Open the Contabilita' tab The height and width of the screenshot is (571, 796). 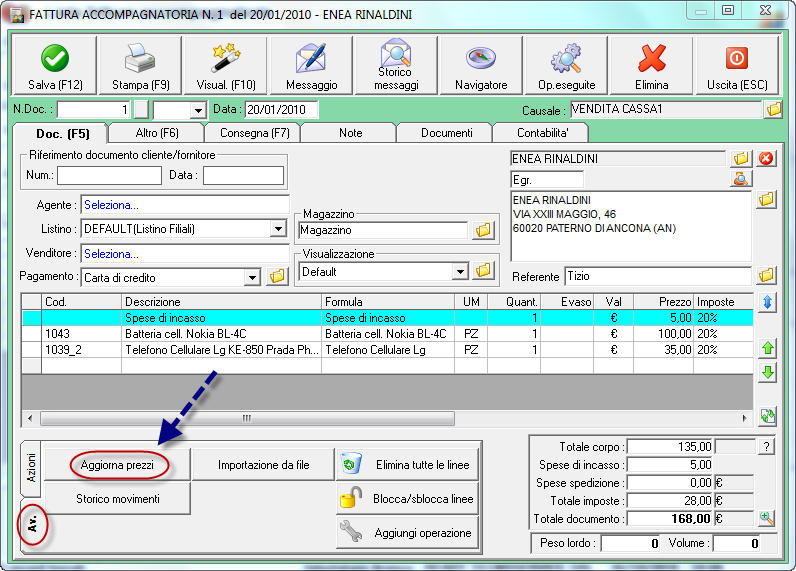(x=543, y=132)
